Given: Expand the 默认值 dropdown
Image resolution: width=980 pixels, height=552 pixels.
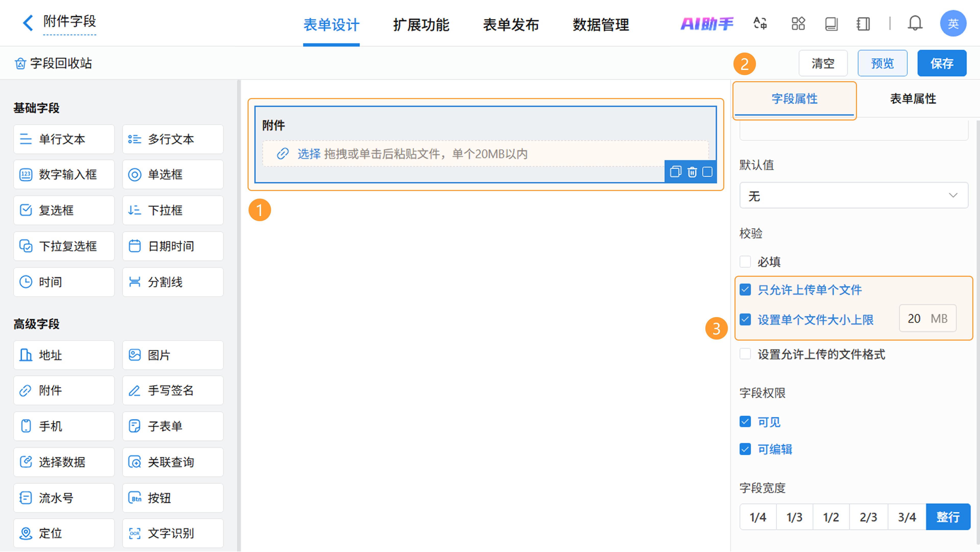Looking at the screenshot, I should (x=853, y=196).
